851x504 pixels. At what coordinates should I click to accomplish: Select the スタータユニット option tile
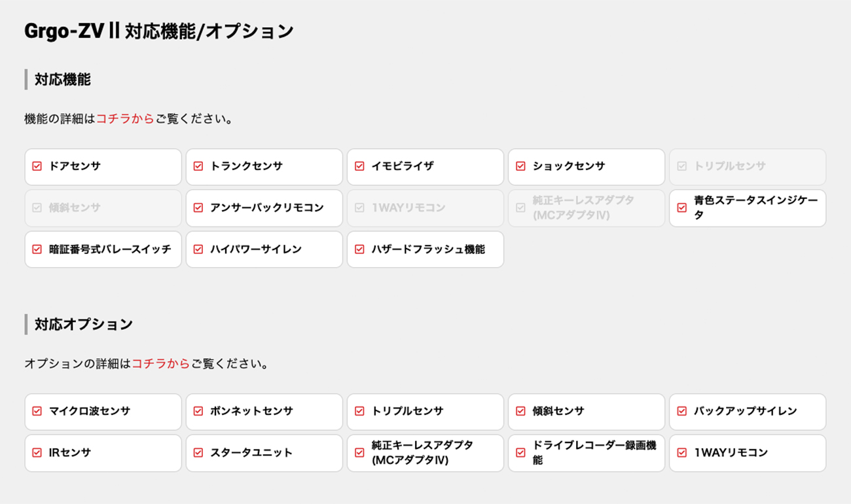click(x=264, y=453)
